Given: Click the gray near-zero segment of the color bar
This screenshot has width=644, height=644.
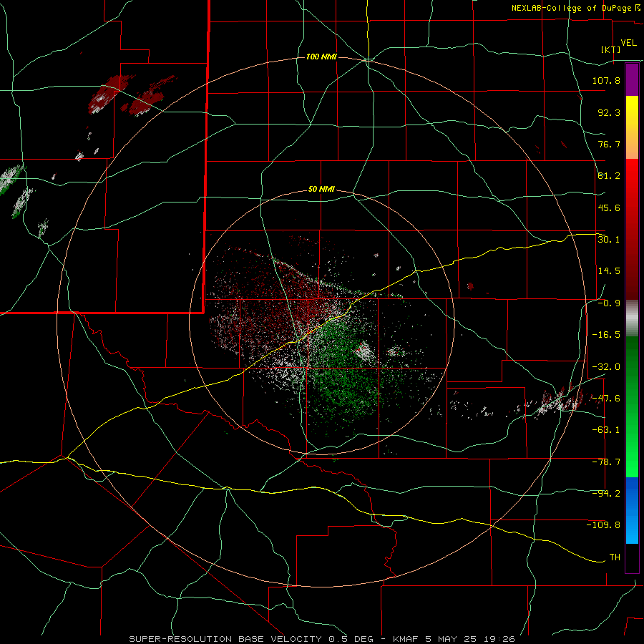Looking at the screenshot, I should point(632,318).
